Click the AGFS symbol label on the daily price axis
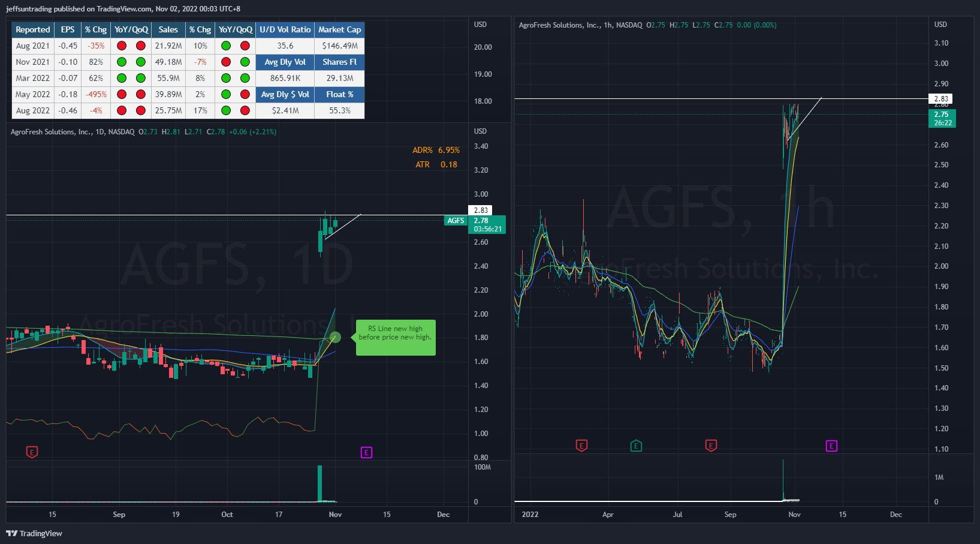Image resolution: width=980 pixels, height=544 pixels. click(x=456, y=221)
